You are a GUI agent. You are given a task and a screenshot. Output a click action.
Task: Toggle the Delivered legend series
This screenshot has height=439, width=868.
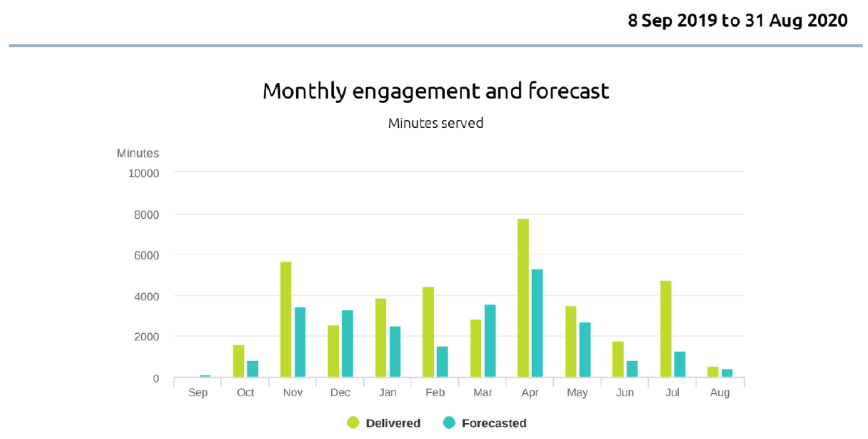point(393,423)
